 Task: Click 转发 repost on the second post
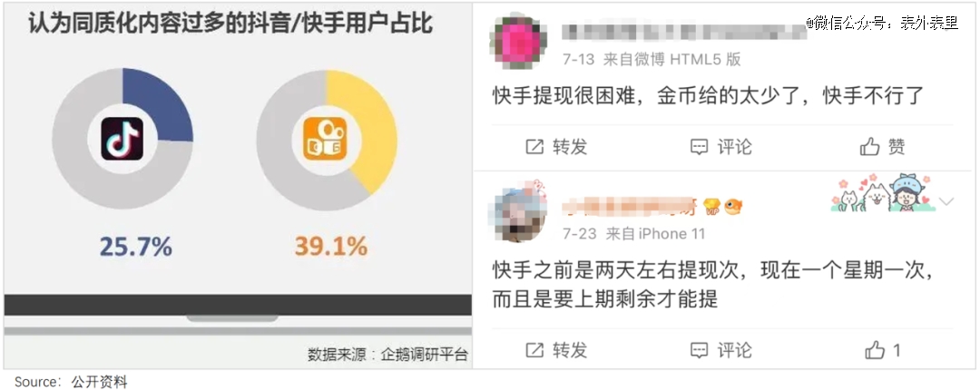[556, 350]
